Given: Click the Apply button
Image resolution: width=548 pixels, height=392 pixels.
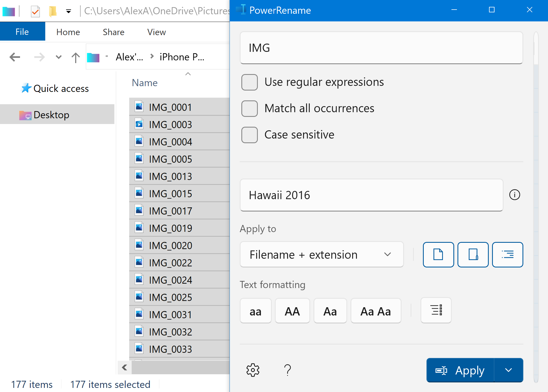Looking at the screenshot, I should 460,370.
